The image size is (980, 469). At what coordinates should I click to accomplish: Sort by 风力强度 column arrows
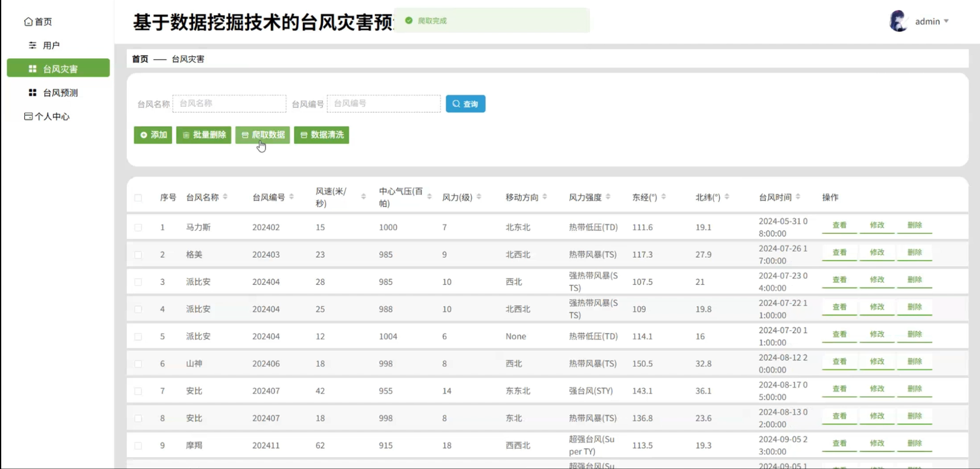[x=608, y=197]
